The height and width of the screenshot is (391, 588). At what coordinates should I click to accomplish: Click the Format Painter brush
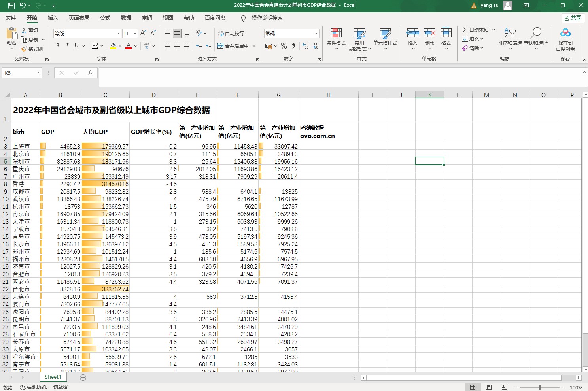(32, 49)
